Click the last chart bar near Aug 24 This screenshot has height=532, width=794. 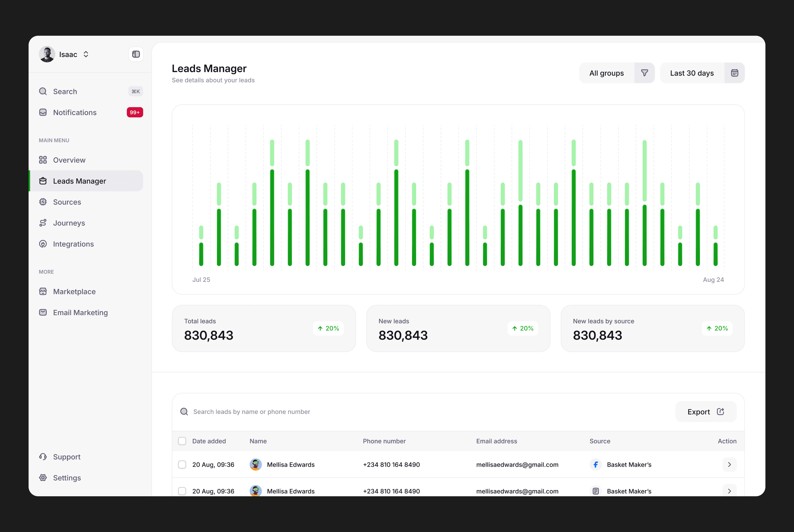pyautogui.click(x=715, y=246)
